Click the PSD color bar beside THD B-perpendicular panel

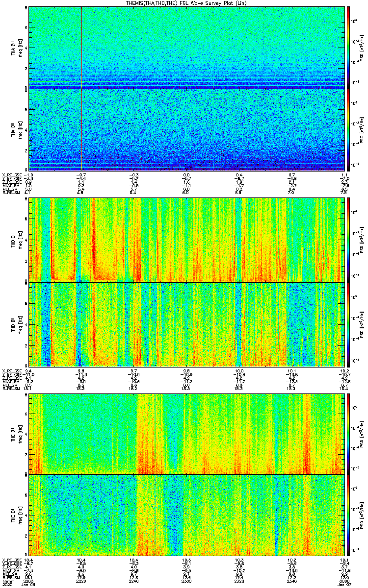[x=348, y=239]
